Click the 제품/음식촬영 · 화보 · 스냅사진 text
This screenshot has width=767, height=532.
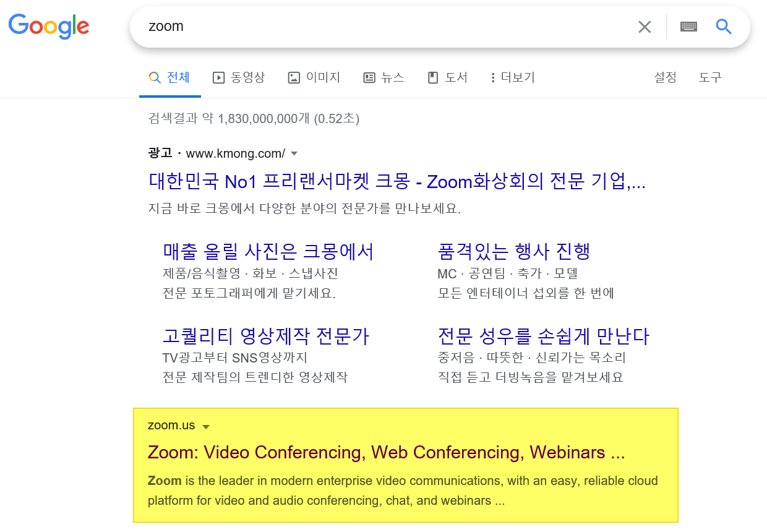[x=251, y=273]
